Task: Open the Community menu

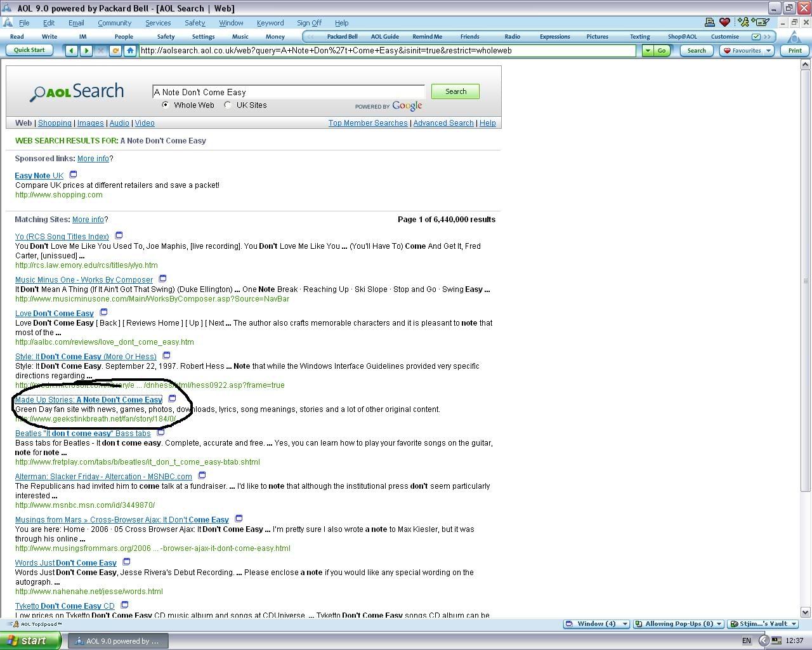Action: [x=114, y=23]
